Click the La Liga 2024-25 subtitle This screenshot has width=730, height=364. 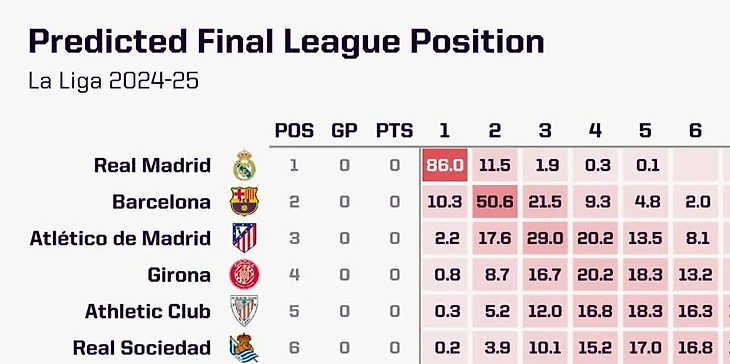(x=114, y=81)
